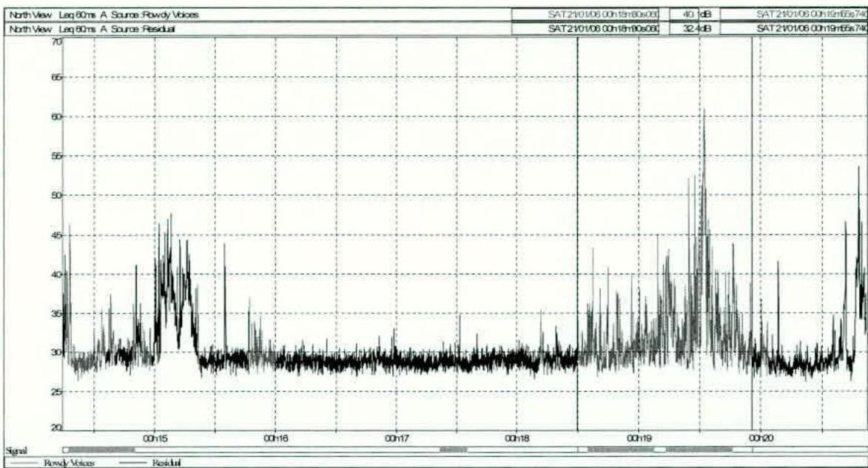Click the 00h16 time axis label
This screenshot has width=868, height=468.
[x=275, y=438]
